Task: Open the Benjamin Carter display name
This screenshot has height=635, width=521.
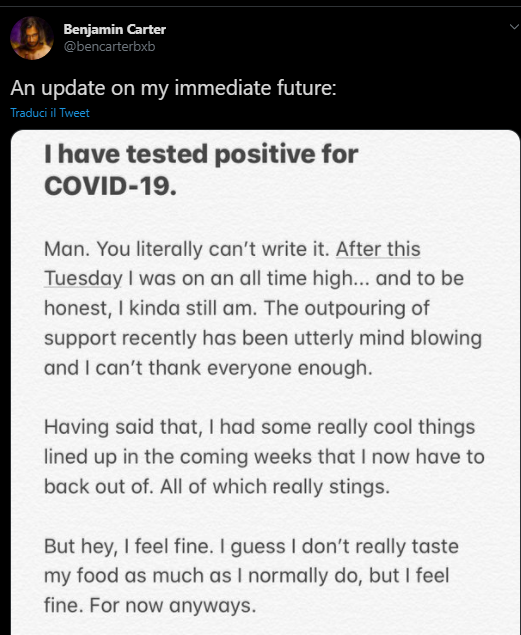Action: pyautogui.click(x=115, y=29)
